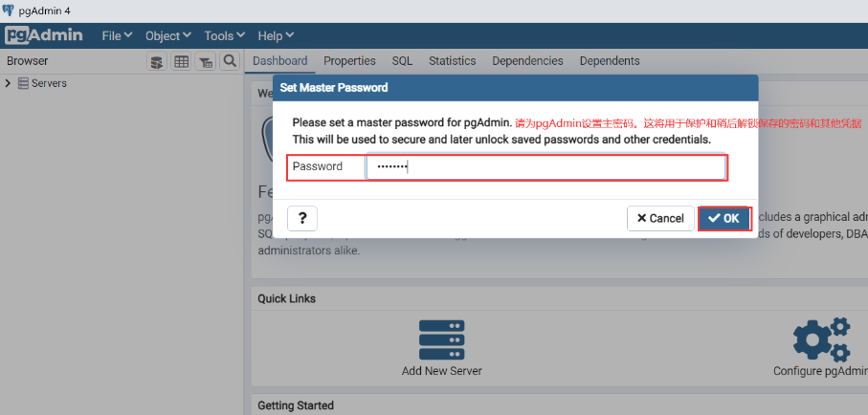
Task: Select the Servers item in Browser tree
Action: click(x=49, y=84)
